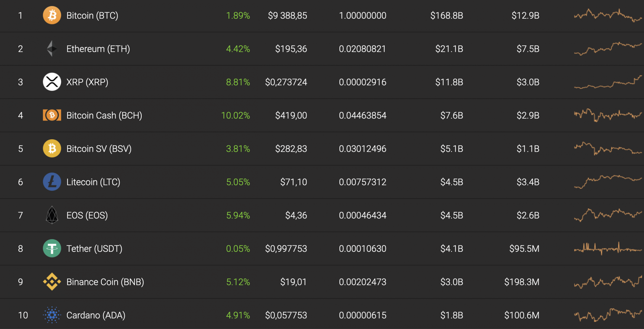Click the XRP white circle icon
The height and width of the screenshot is (329, 644).
(52, 82)
